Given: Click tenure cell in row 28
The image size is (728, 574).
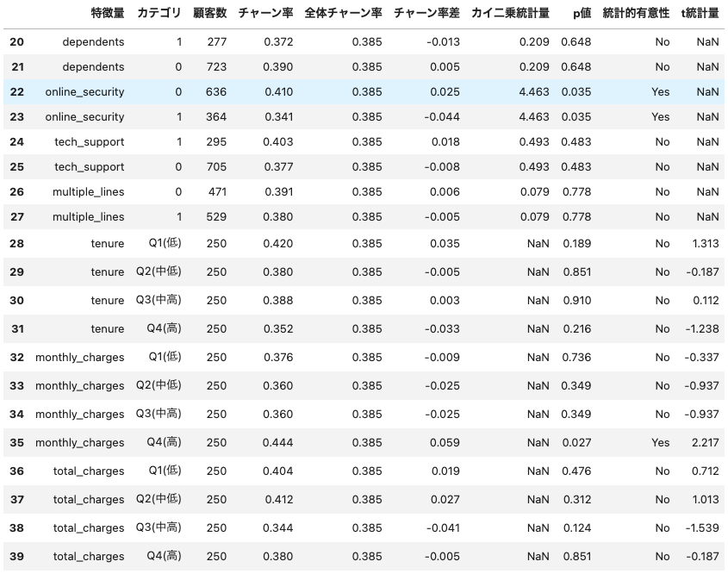Looking at the screenshot, I should [107, 244].
